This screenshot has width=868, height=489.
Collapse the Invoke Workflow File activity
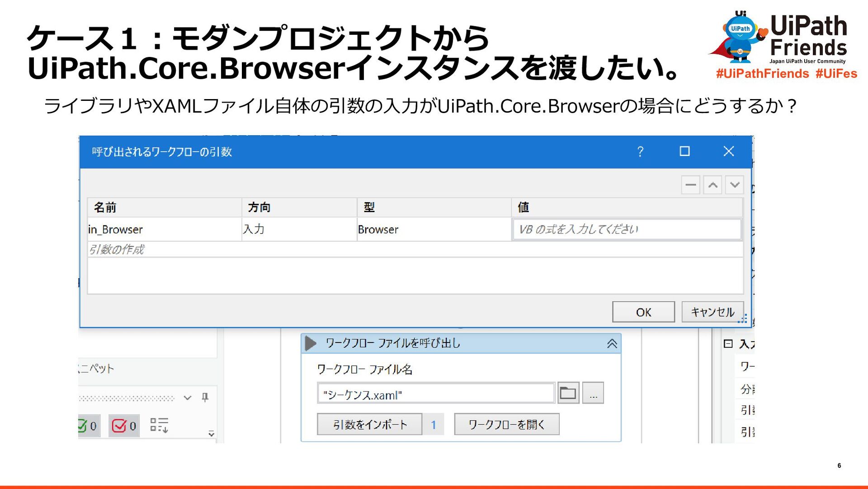coord(612,344)
